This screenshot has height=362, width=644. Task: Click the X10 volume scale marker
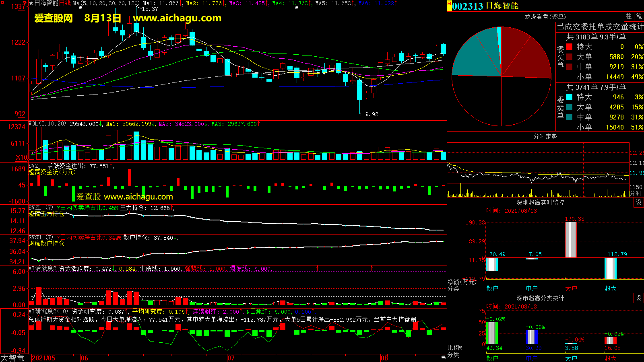[22, 157]
